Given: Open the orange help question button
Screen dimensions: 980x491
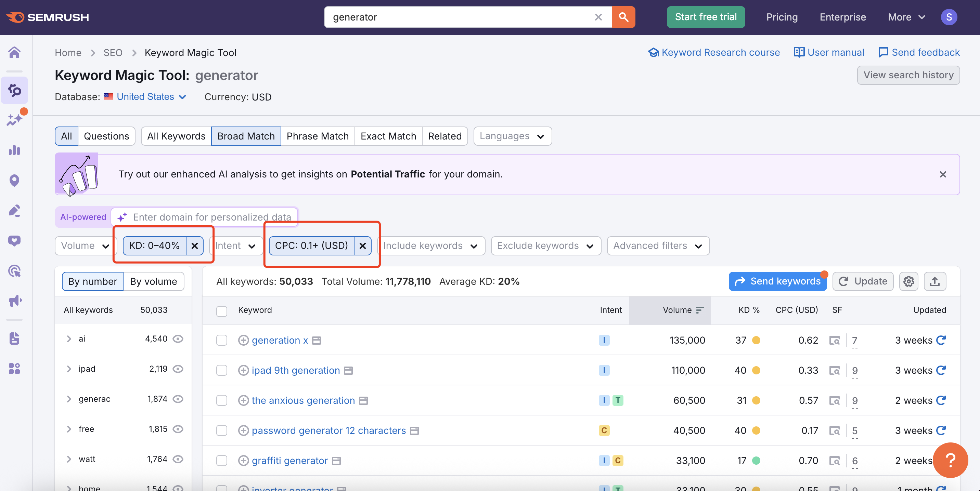Looking at the screenshot, I should (x=950, y=460).
